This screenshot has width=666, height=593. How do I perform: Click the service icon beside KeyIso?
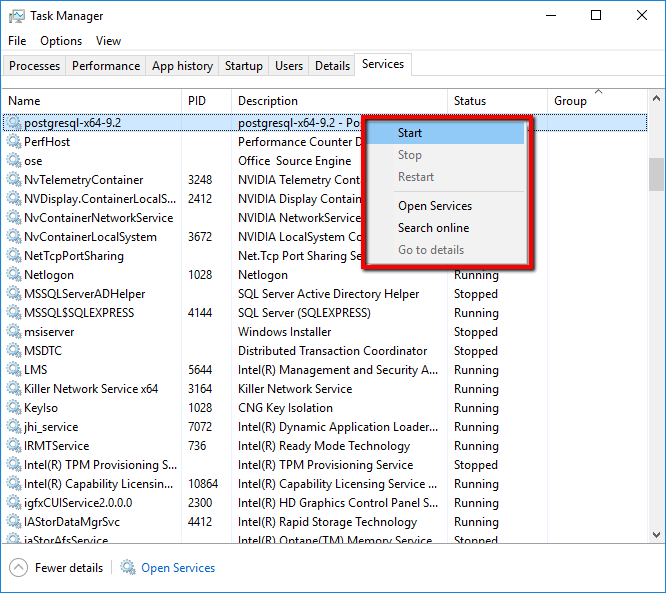pos(14,408)
